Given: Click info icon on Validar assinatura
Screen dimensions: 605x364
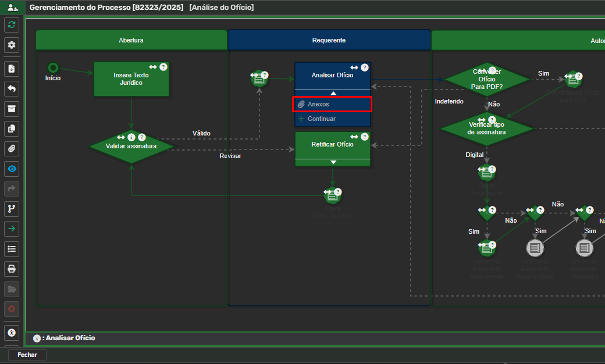Looking at the screenshot, I should click(131, 137).
